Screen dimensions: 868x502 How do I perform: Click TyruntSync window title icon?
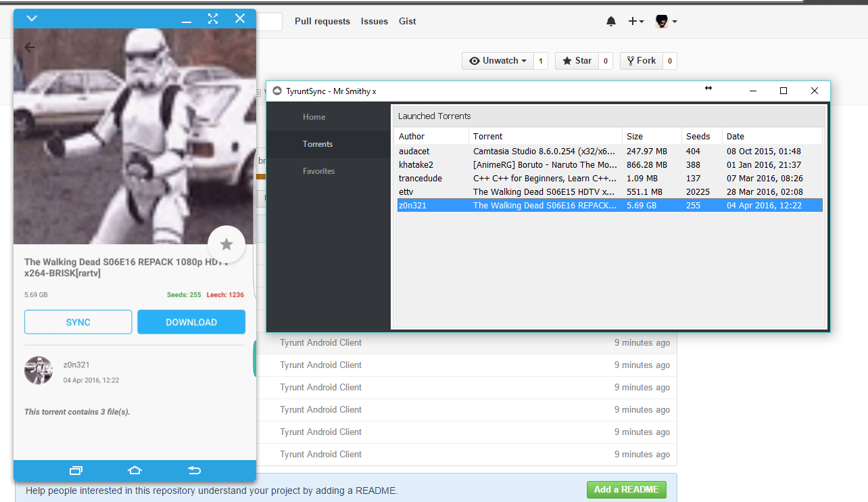(277, 91)
